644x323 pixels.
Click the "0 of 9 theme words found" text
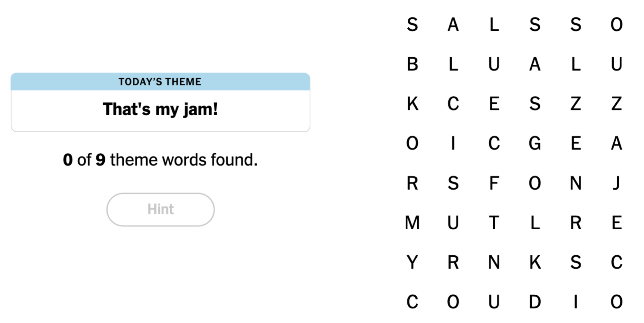pos(160,160)
